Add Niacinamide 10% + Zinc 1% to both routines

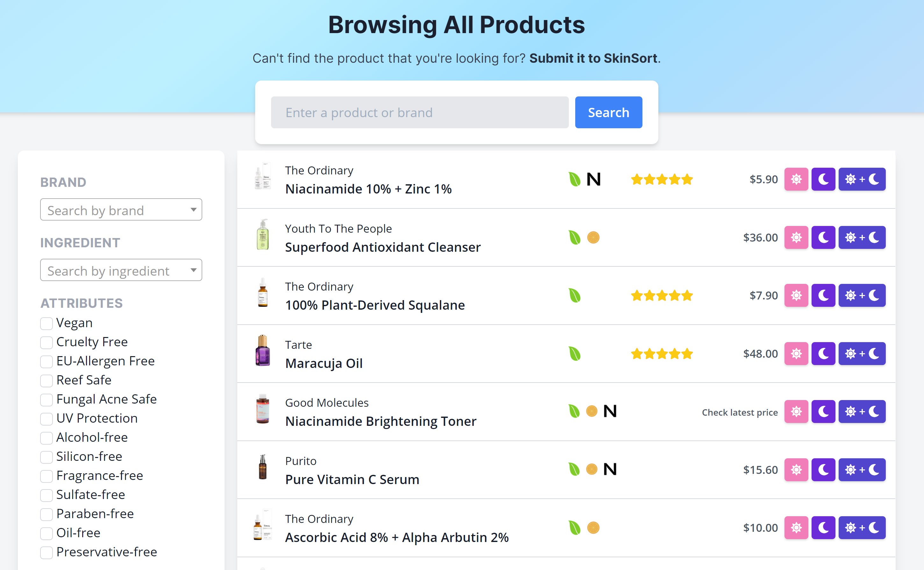pos(862,179)
